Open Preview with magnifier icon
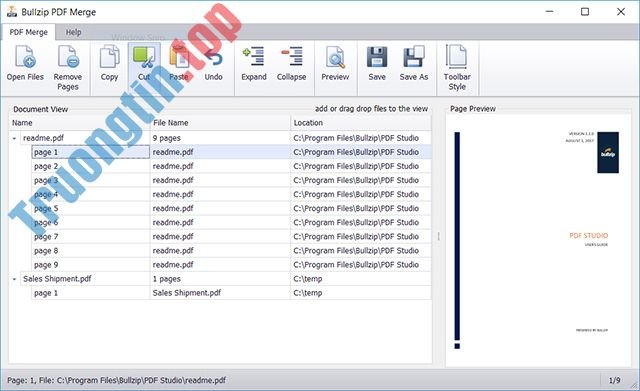 point(335,57)
